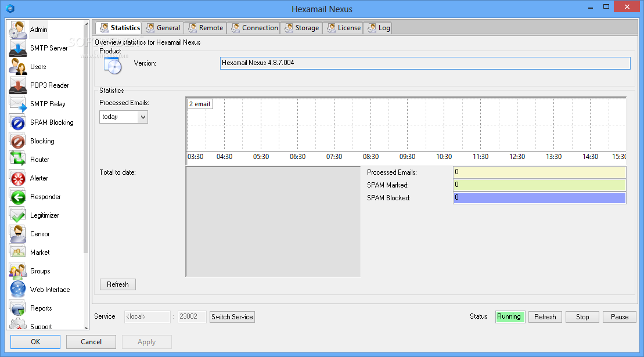This screenshot has height=357, width=644.
Task: Switch to the Storage tab
Action: tap(301, 28)
